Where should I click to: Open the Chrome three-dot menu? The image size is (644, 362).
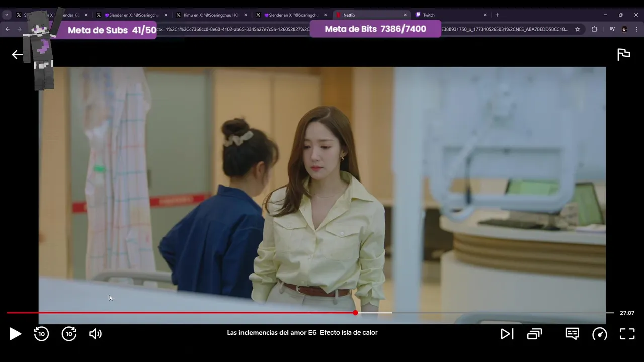coord(636,29)
